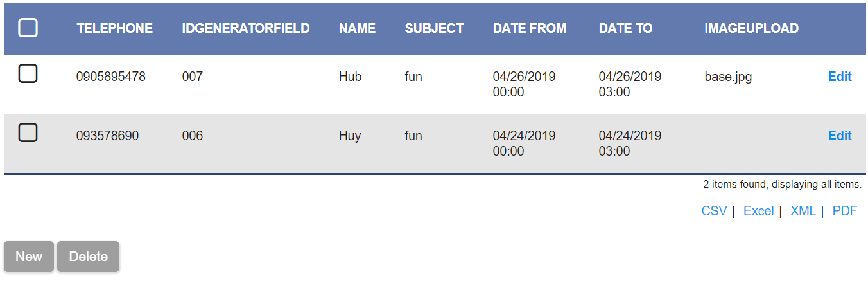The image size is (868, 290).
Task: Tick the checkbox for the Huy row
Action: (28, 133)
